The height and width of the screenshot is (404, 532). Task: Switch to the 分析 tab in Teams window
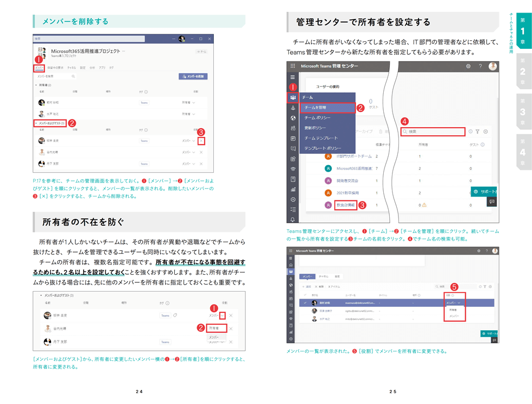92,67
